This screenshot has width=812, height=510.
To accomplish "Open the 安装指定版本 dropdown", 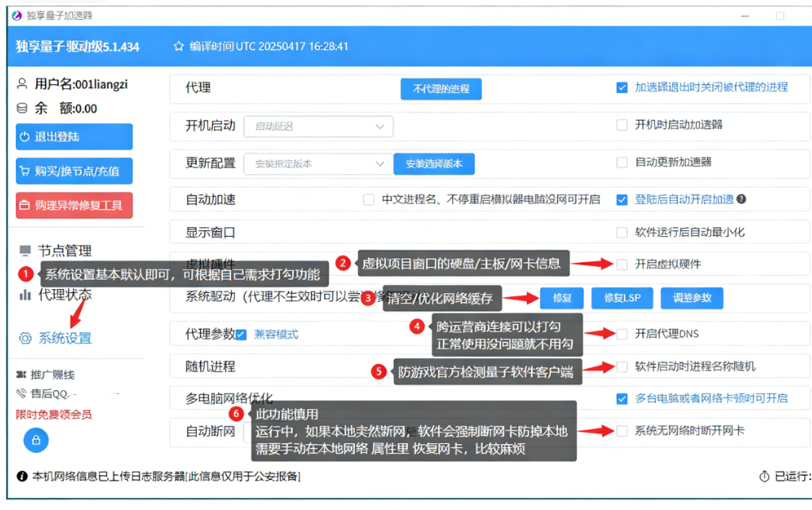I will click(318, 164).
